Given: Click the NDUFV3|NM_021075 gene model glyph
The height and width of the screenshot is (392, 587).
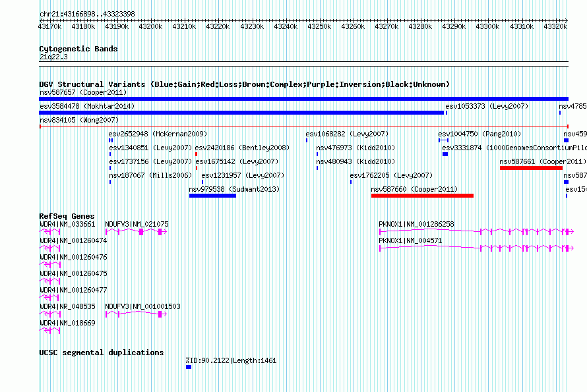Looking at the screenshot, I should tap(137, 232).
